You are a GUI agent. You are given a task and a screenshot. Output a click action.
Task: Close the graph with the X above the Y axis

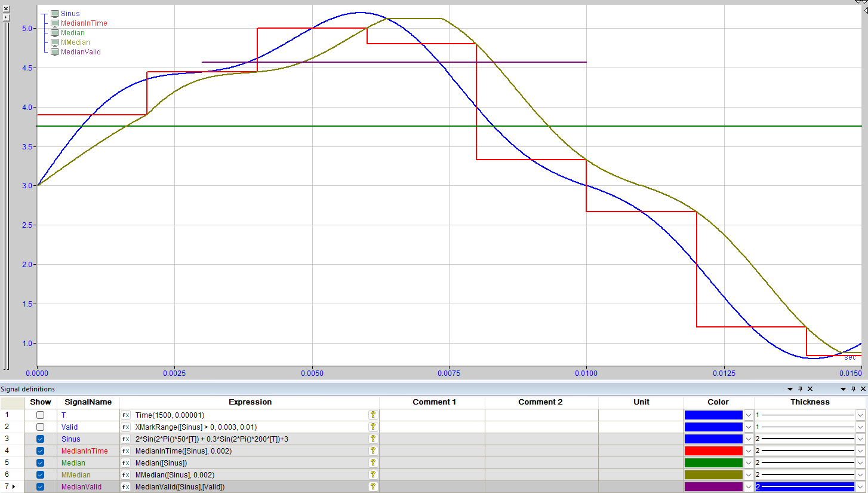coord(6,9)
